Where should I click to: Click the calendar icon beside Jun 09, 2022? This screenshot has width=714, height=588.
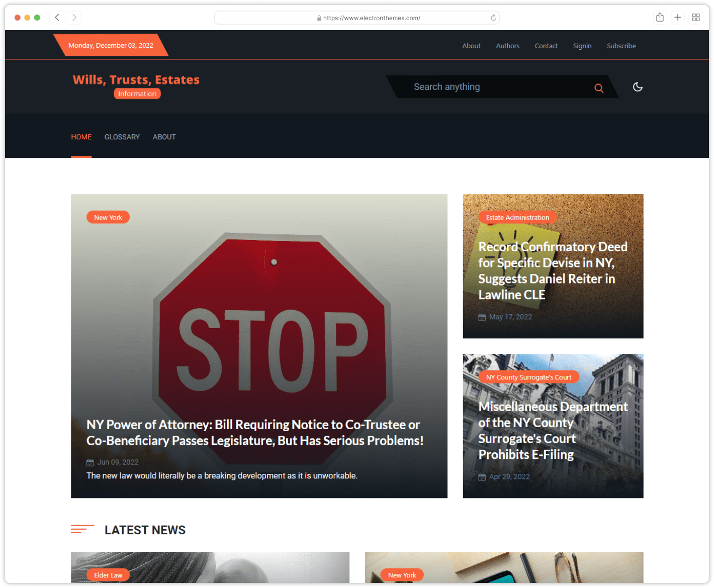[x=90, y=462]
